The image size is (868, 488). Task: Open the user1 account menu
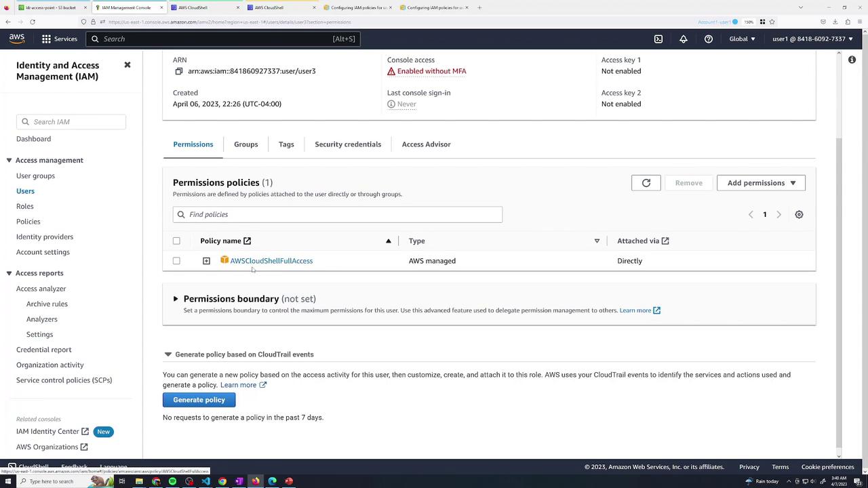coord(812,39)
